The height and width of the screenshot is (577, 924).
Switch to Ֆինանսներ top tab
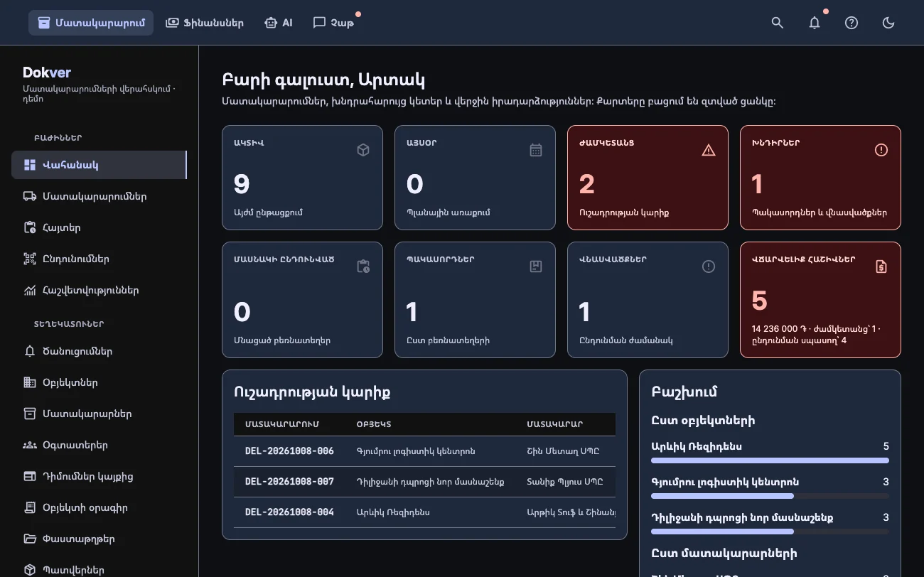click(205, 23)
